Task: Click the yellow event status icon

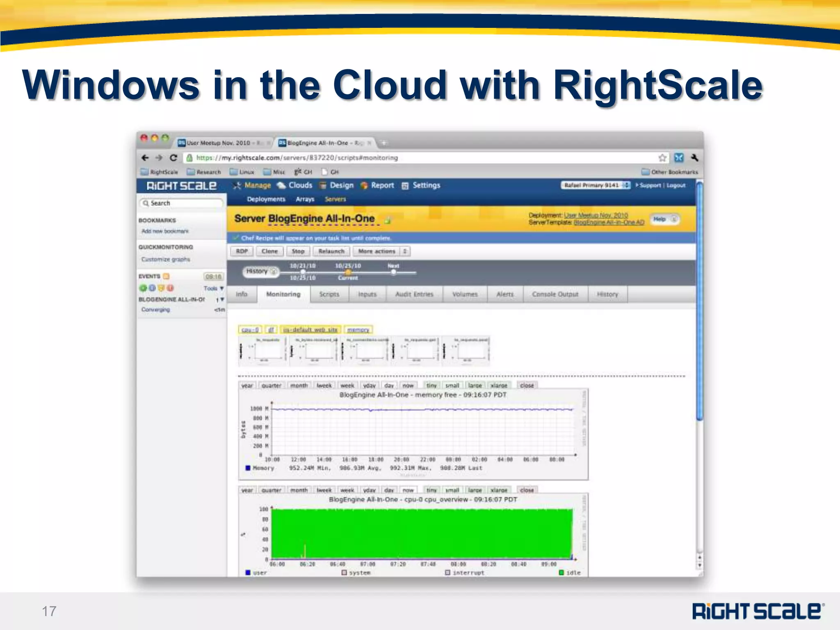Action: click(x=161, y=288)
